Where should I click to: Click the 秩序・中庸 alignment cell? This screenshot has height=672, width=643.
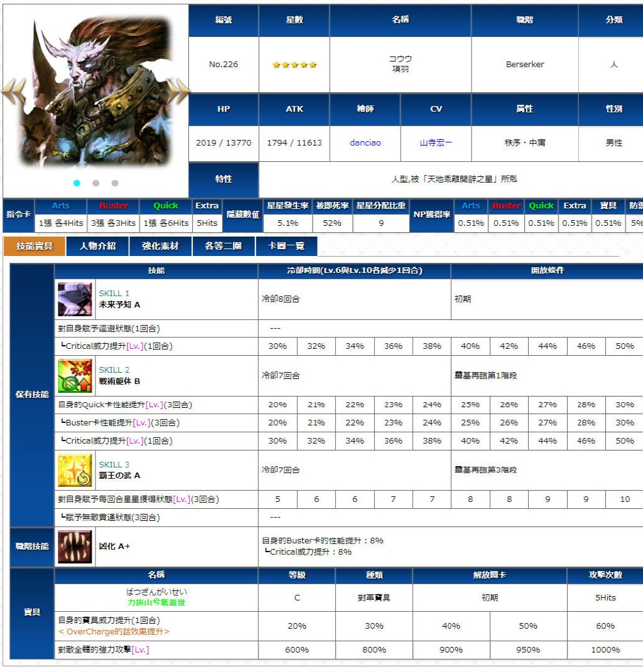pyautogui.click(x=524, y=142)
